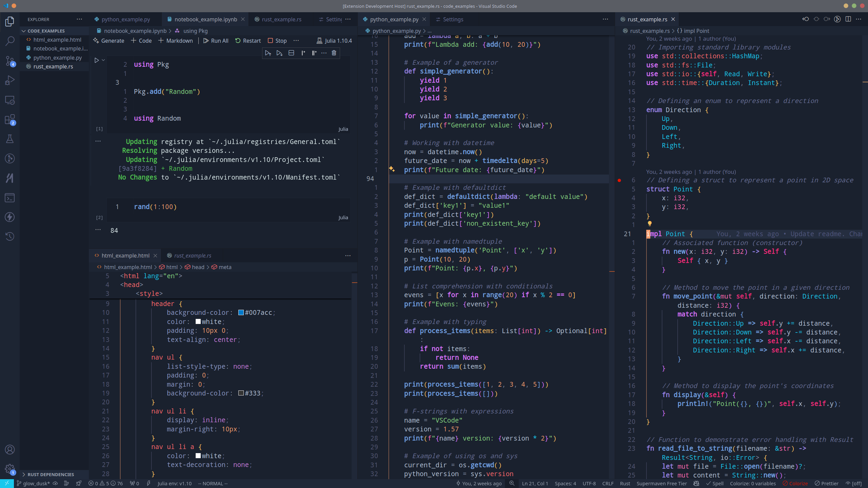Screen dimensions: 868x488
Task: Click the notebook_example.ipynb tab
Action: (206, 19)
